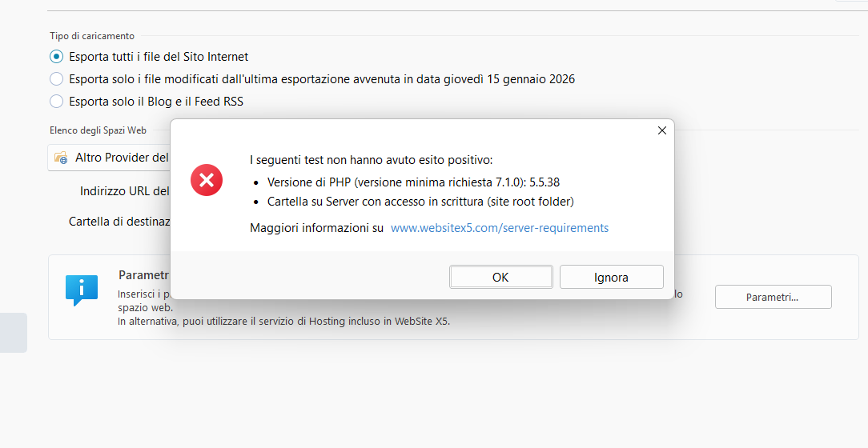The image size is (868, 448).
Task: Click the red error icon in the dialog
Action: click(206, 180)
